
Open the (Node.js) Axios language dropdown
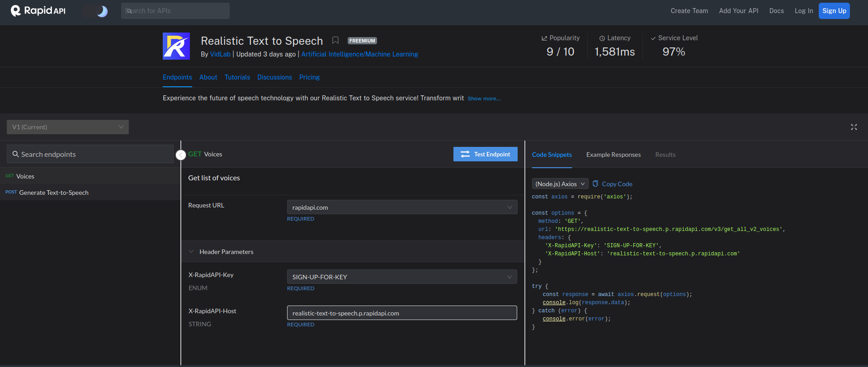pyautogui.click(x=560, y=184)
